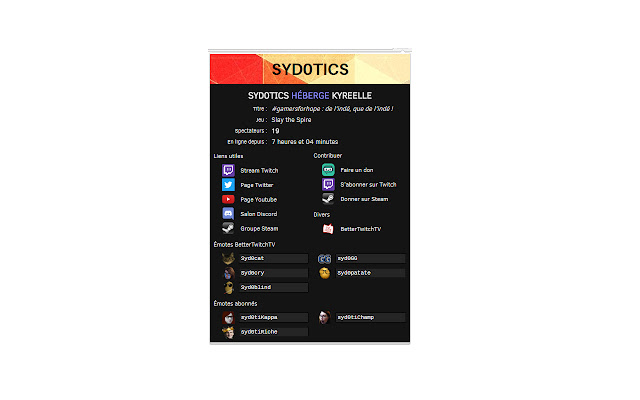Click the green icon beside Faire un don

click(x=328, y=170)
